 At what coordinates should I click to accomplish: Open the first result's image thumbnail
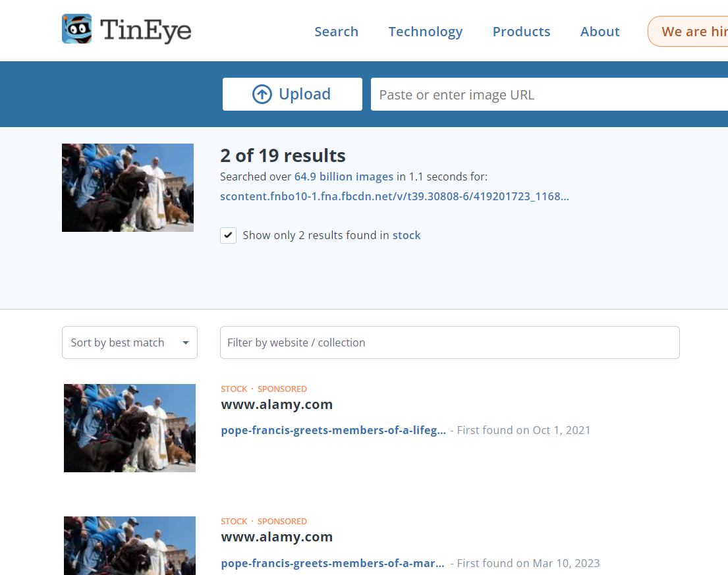coord(130,428)
